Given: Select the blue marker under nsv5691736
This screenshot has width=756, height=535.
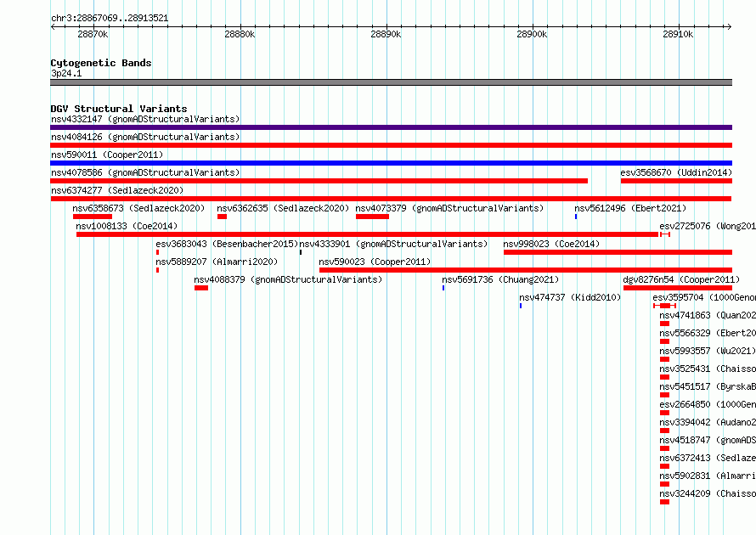Looking at the screenshot, I should [x=443, y=288].
